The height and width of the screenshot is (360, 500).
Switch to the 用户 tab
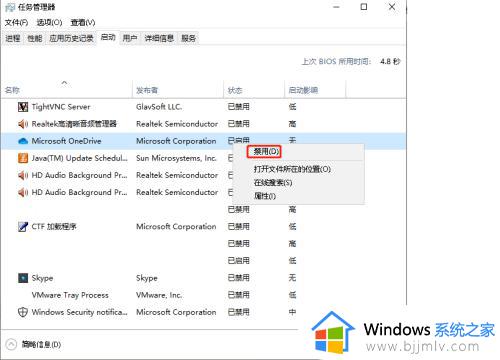[x=130, y=38]
